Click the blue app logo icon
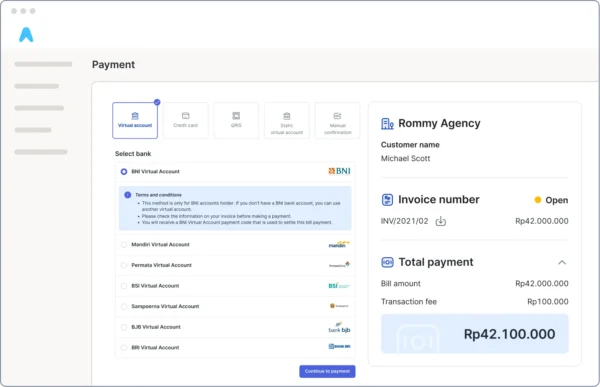The image size is (600, 387). [x=26, y=35]
